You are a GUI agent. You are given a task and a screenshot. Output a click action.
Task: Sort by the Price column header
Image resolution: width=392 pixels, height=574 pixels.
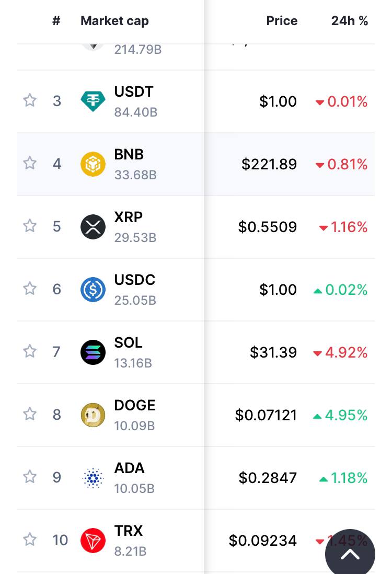282,21
